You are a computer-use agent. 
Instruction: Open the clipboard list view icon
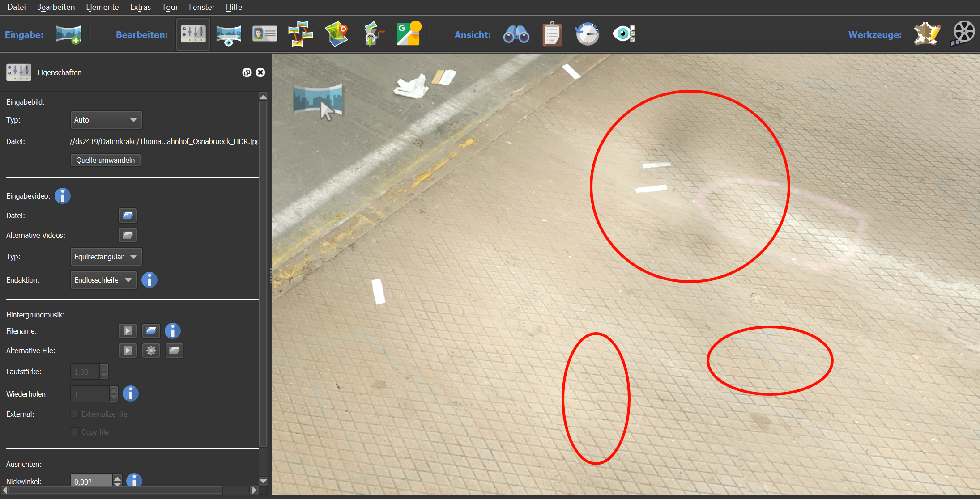coord(552,34)
